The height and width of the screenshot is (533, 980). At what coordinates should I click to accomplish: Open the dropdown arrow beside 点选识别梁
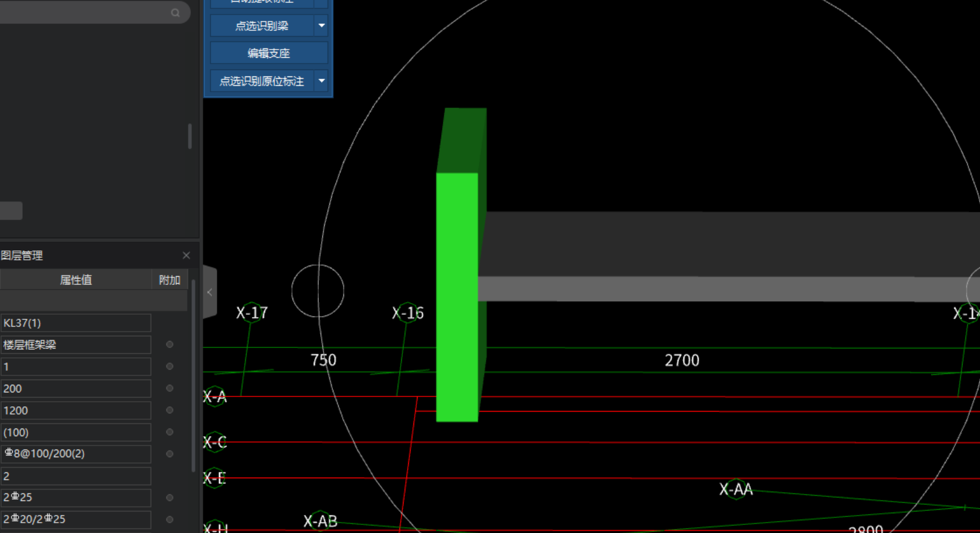coord(322,26)
